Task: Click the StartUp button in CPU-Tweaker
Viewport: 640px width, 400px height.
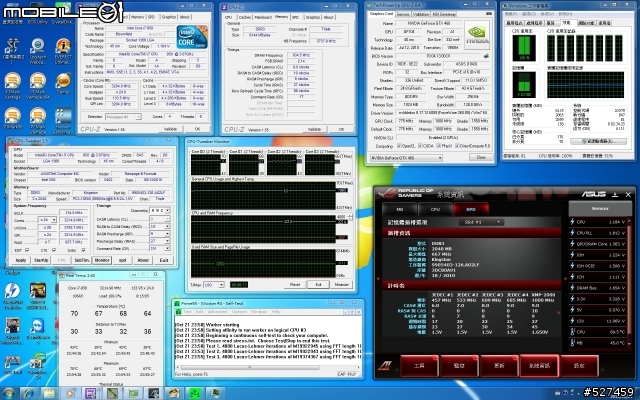Action: coord(41,260)
